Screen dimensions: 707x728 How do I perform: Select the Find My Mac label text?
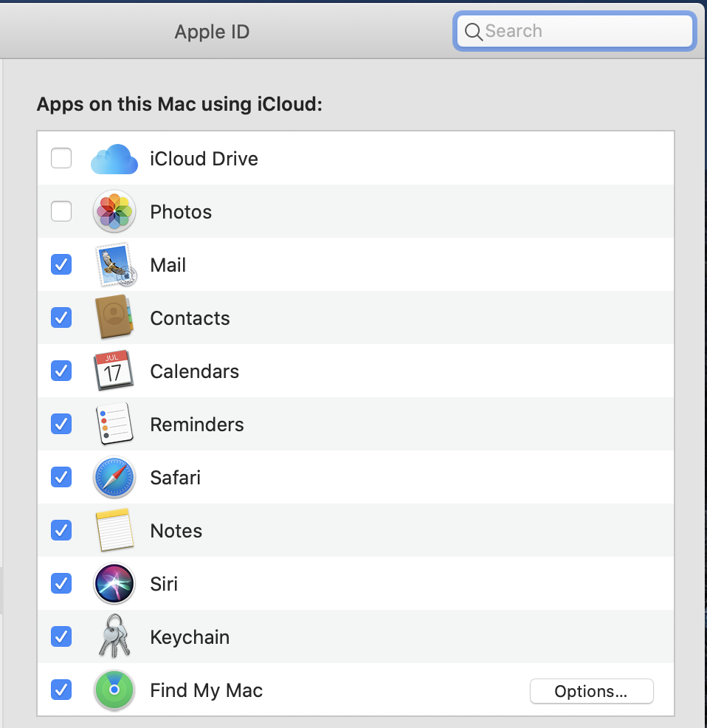206,690
